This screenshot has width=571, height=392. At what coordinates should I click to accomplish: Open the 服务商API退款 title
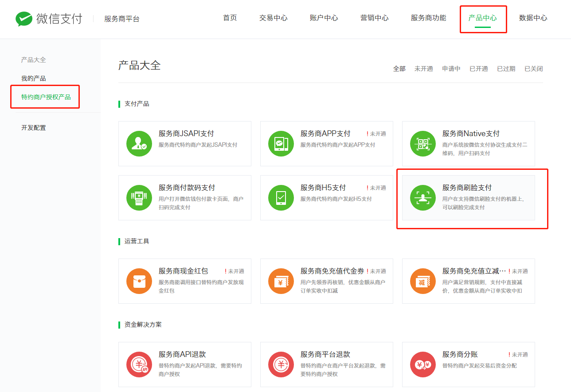click(182, 354)
